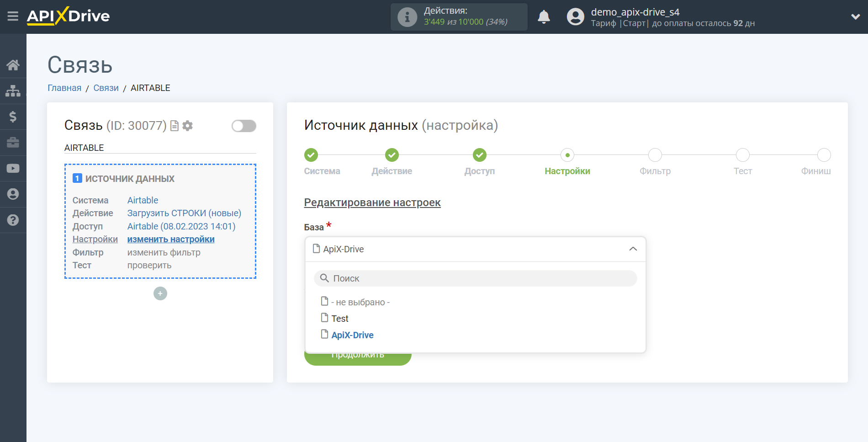Open the user profile icon in sidebar
The width and height of the screenshot is (868, 442).
(13, 194)
